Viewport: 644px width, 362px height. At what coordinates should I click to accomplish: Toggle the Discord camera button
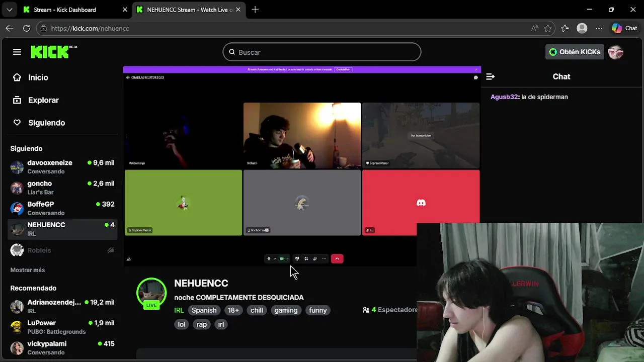(282, 259)
